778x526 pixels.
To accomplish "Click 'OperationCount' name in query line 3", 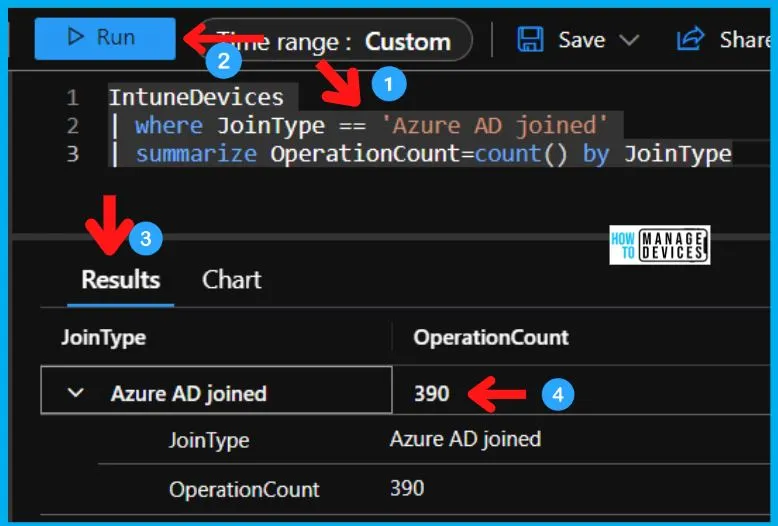I will tap(365, 154).
